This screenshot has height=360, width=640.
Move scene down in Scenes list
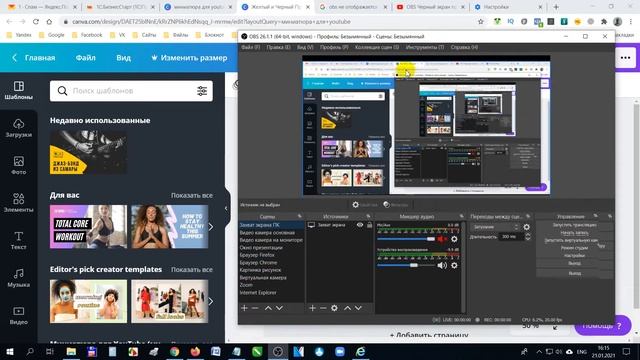tap(279, 308)
